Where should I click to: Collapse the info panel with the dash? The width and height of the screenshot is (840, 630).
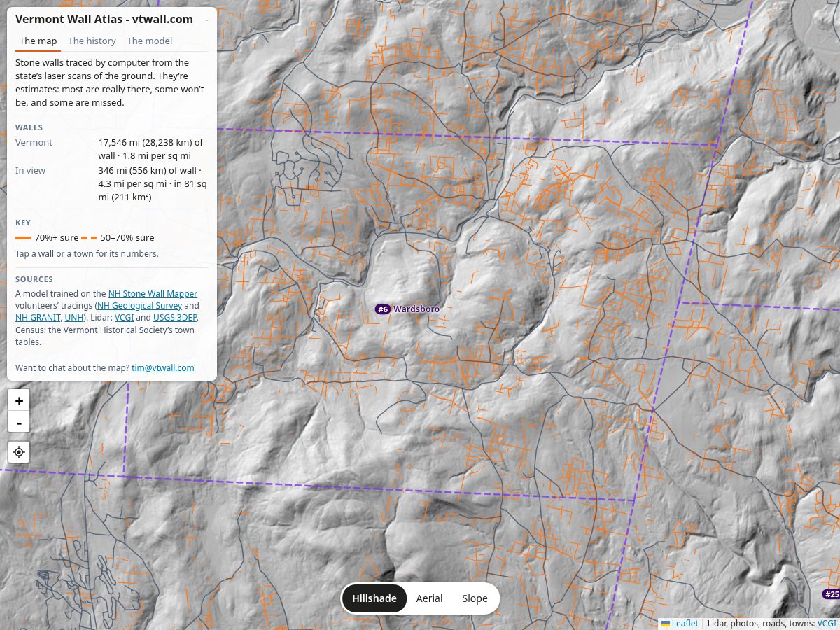tap(206, 20)
